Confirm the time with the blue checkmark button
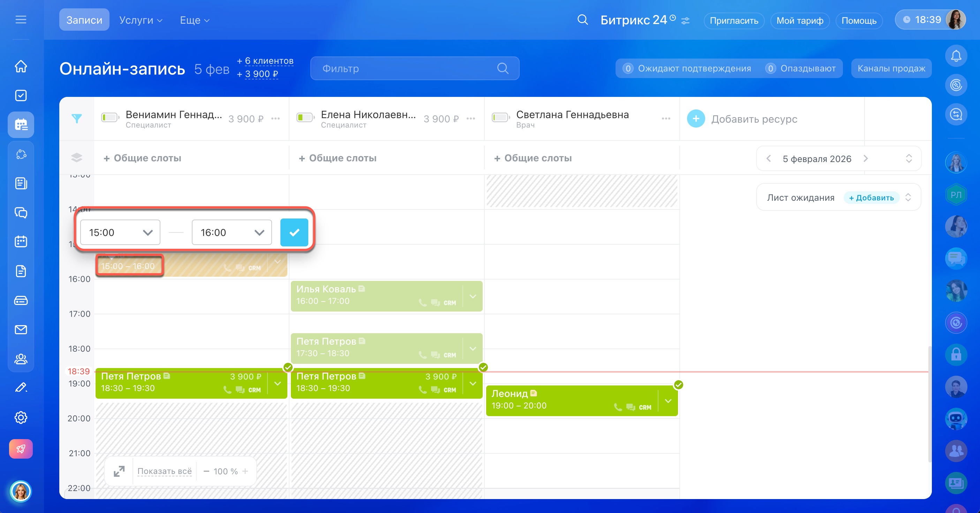980x513 pixels. (x=294, y=232)
